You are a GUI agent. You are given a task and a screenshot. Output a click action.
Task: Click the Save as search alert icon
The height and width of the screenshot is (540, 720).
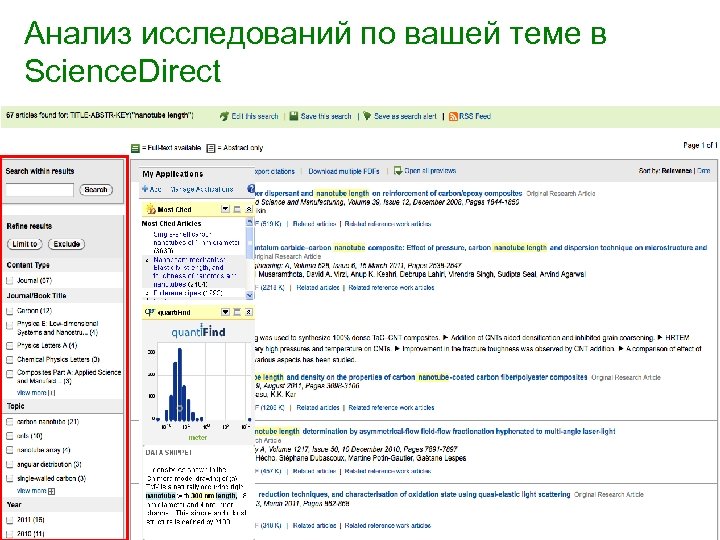(x=367, y=116)
